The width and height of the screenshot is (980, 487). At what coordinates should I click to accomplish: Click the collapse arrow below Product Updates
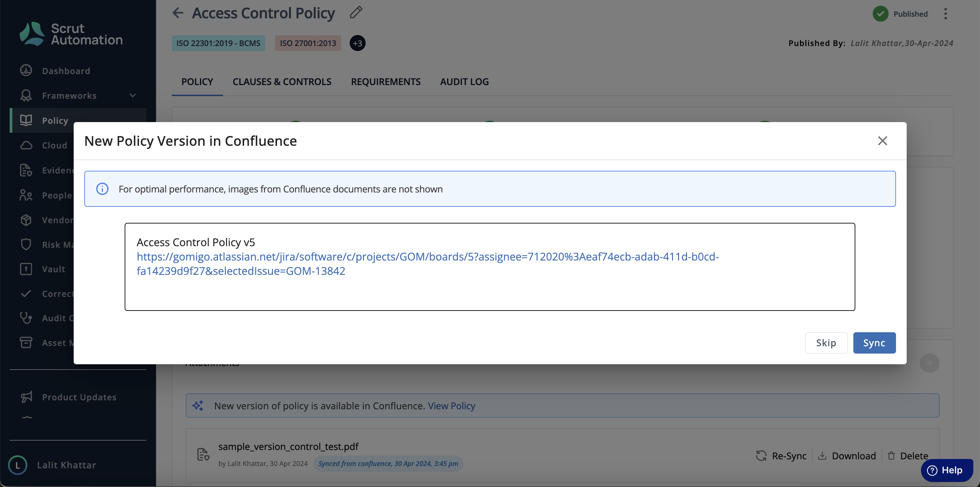(27, 417)
